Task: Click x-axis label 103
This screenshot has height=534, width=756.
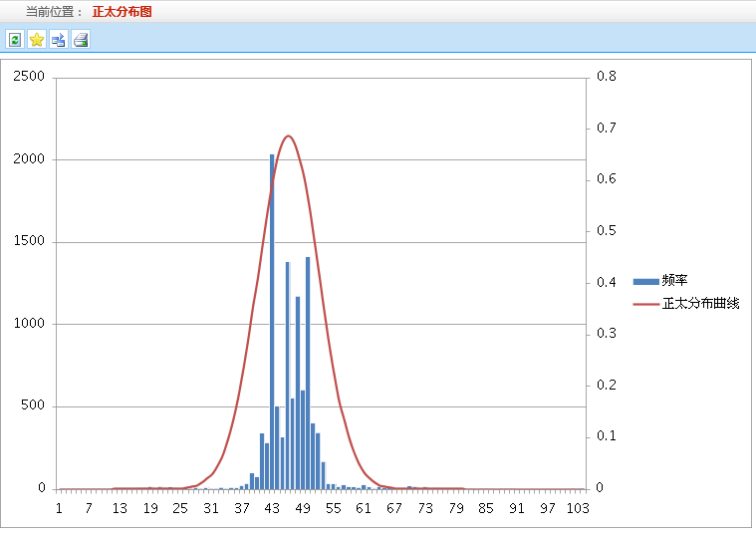Action: pos(578,508)
